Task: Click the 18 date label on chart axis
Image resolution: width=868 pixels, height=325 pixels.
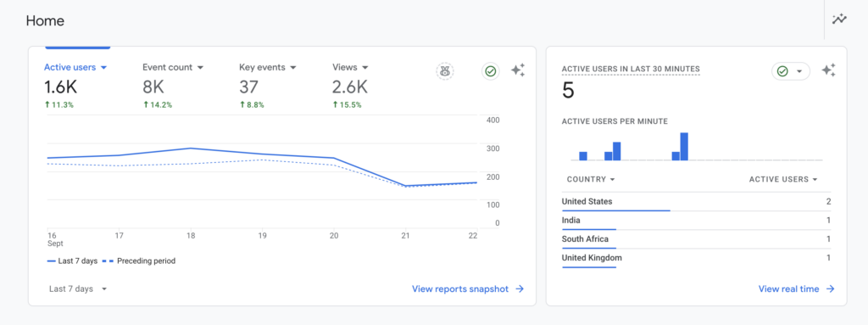Action: (x=191, y=236)
